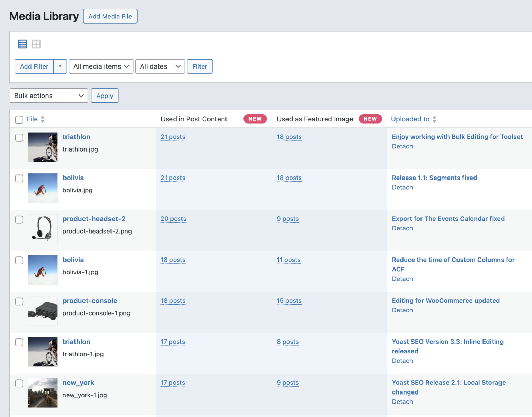This screenshot has width=532, height=417.
Task: View 17 posts link for new_york
Action: 172,383
